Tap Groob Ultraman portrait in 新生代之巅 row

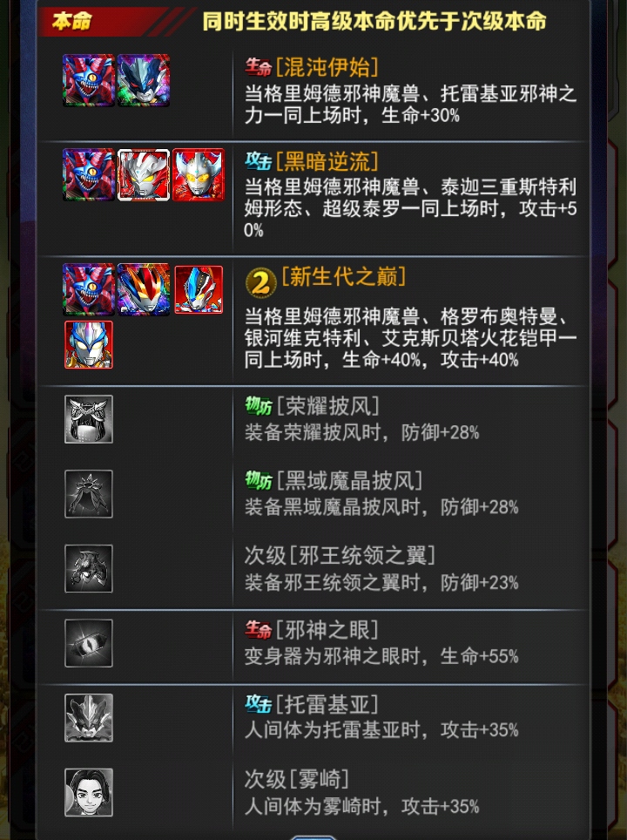(144, 289)
